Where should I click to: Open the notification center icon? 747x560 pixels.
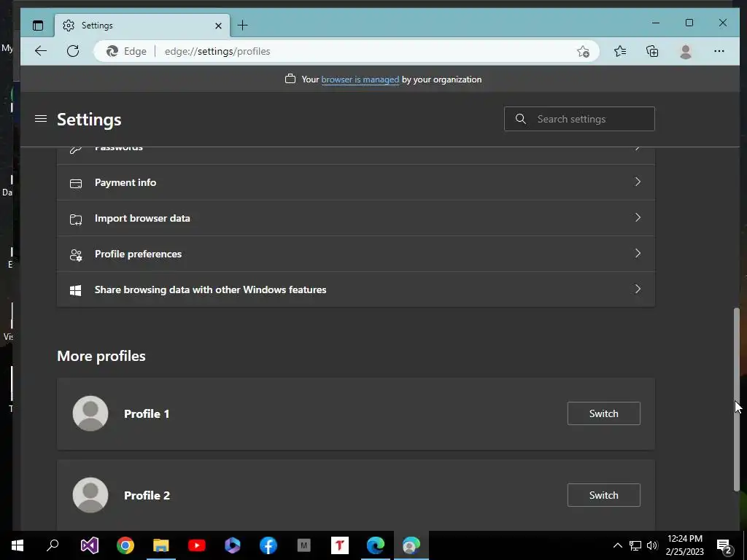[x=724, y=546]
